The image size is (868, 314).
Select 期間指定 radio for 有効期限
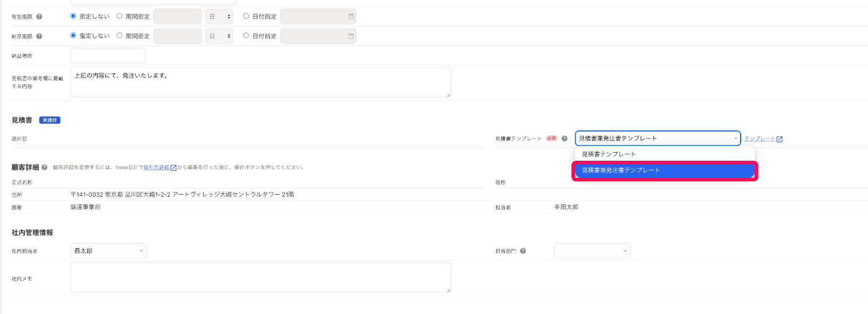click(119, 16)
